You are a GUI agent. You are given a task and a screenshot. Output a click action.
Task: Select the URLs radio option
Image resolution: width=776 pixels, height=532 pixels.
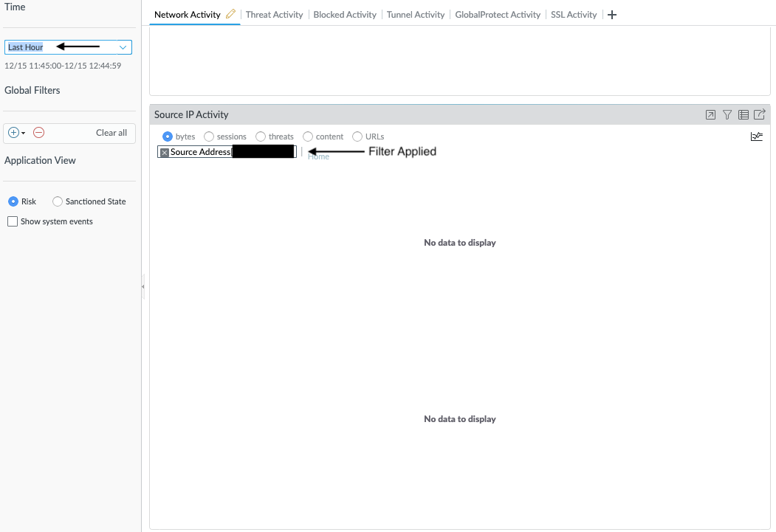click(357, 136)
